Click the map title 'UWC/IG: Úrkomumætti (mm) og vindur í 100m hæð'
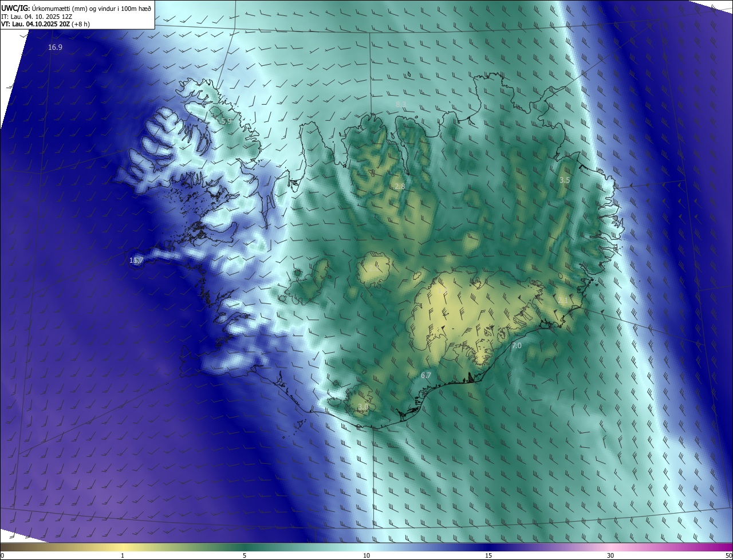733x560 pixels. point(76,8)
